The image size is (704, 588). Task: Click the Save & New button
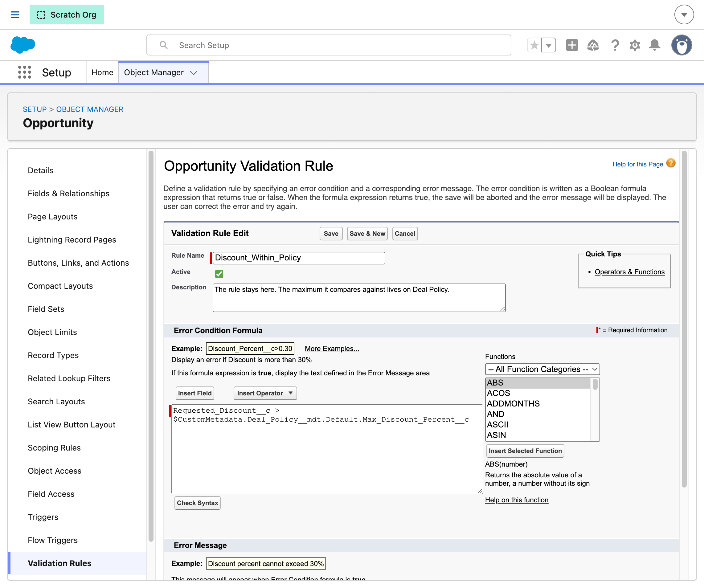367,234
